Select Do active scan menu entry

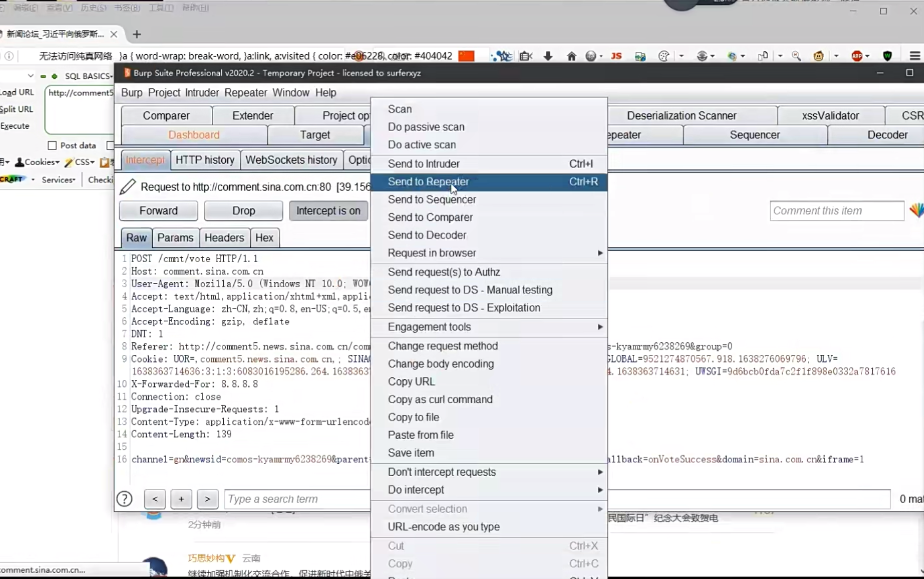(489, 145)
